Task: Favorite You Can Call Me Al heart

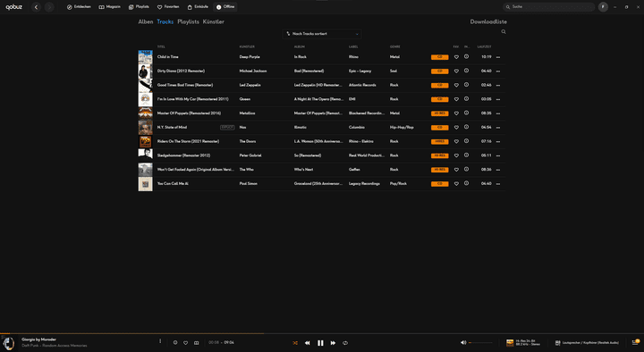Action: tap(456, 184)
